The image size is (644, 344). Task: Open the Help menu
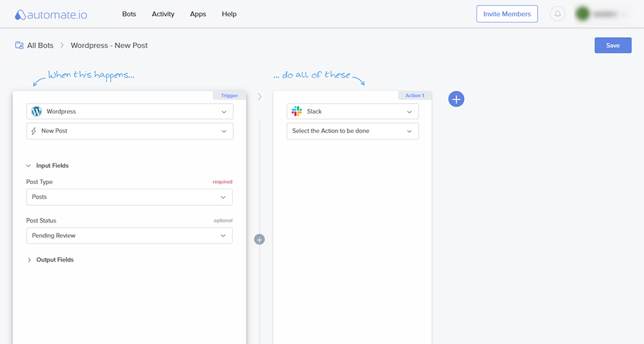coord(229,14)
